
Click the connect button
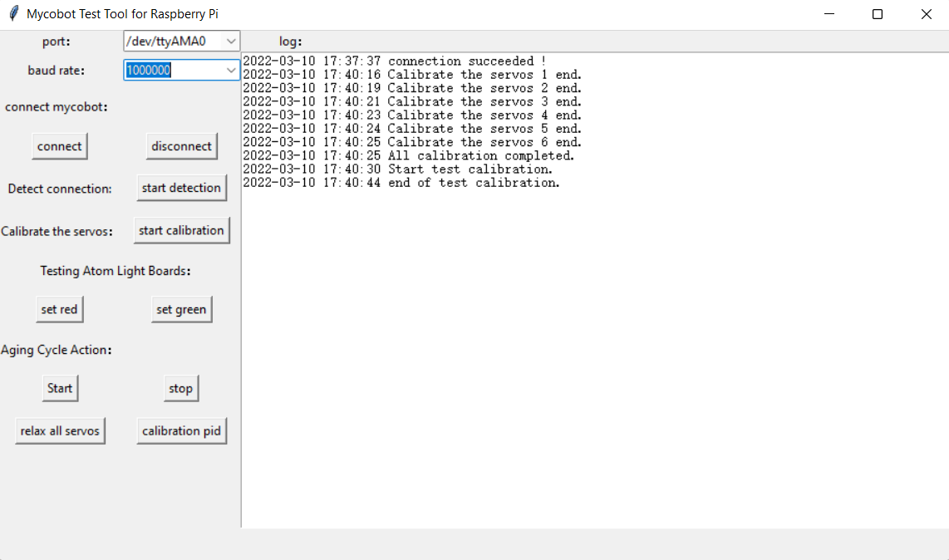[59, 146]
